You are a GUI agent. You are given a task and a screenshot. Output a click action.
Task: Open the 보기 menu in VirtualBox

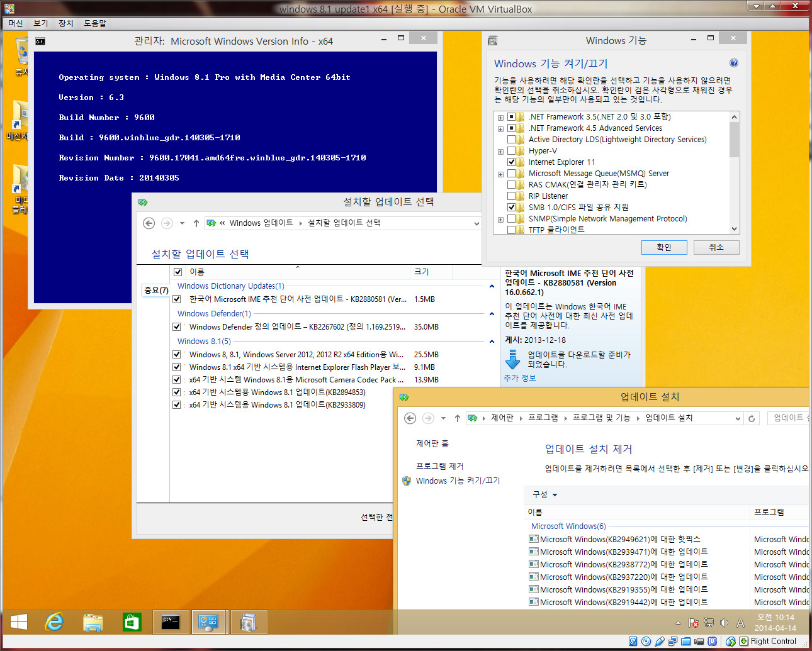41,23
